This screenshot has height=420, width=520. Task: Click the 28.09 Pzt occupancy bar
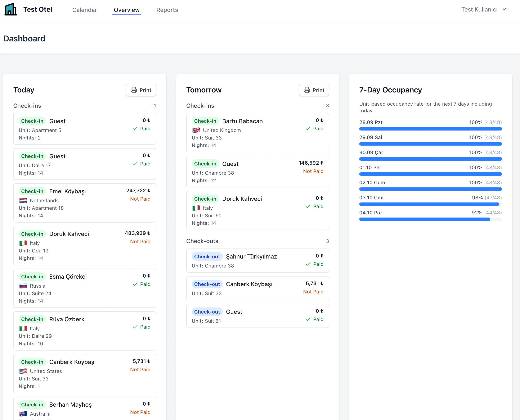(x=430, y=129)
